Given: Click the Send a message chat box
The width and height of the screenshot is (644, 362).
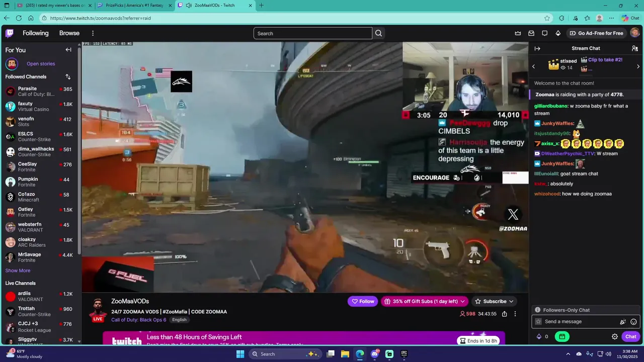Looking at the screenshot, I should 586,322.
